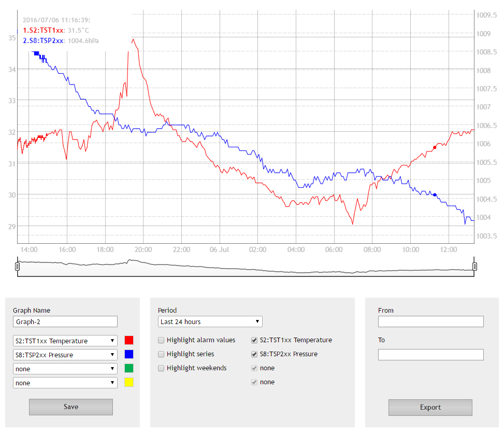This screenshot has width=504, height=433.
Task: Click the red series color swatch
Action: tap(129, 340)
